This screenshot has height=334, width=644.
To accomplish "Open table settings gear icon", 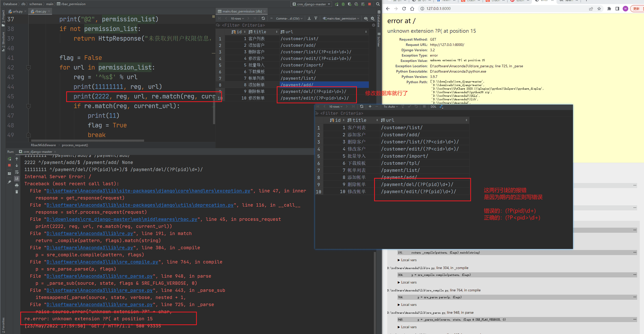I will pos(372,18).
